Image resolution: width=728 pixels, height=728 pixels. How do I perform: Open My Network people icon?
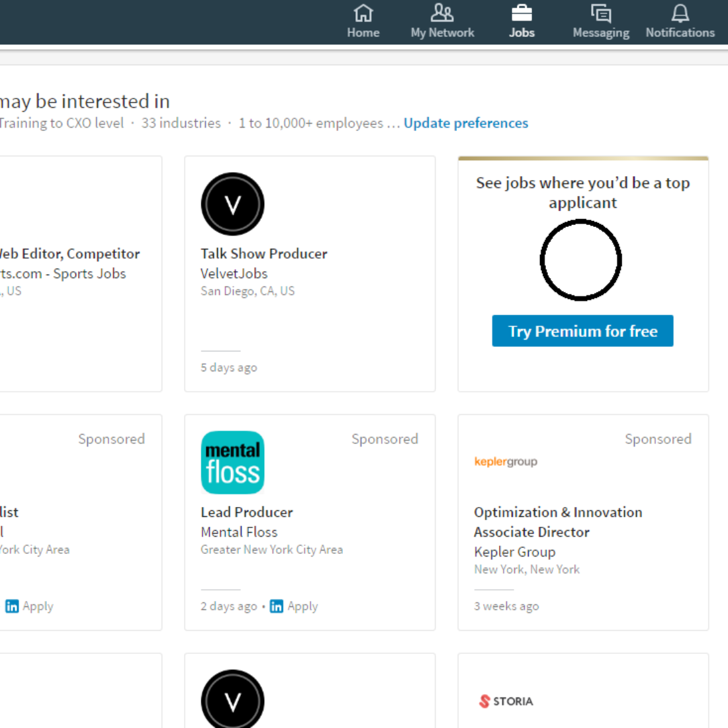(442, 13)
